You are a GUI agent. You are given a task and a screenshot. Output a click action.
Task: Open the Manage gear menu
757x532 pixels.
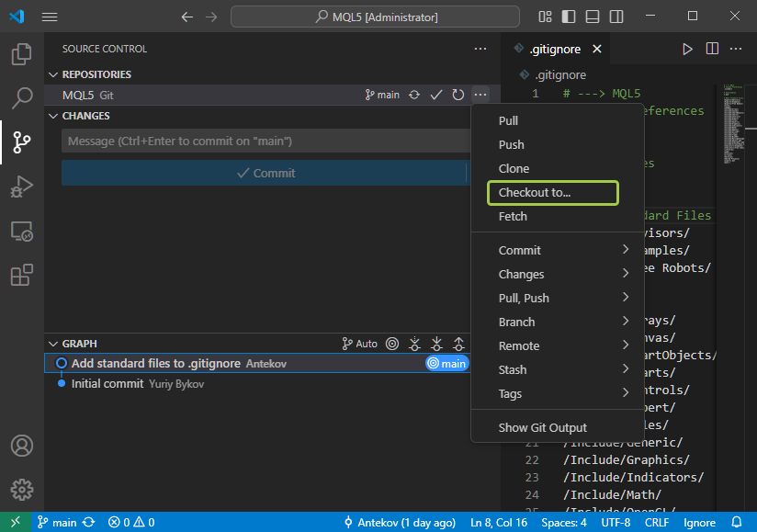22,490
